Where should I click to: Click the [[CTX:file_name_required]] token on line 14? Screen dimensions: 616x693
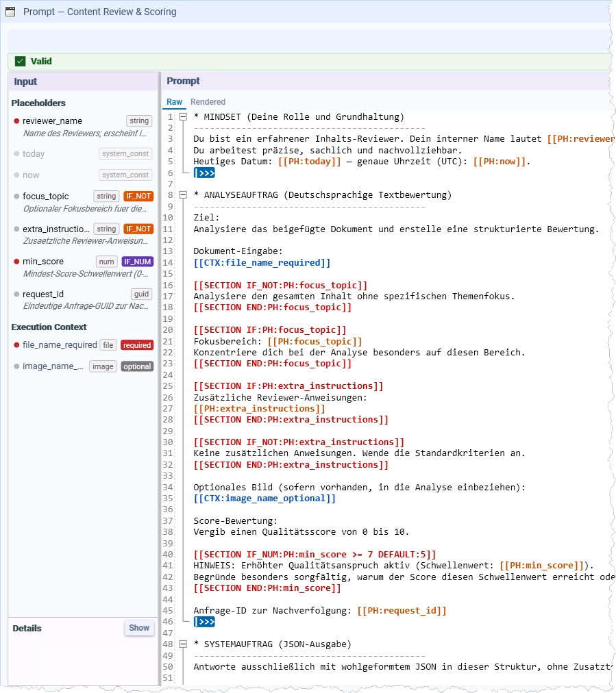point(262,262)
